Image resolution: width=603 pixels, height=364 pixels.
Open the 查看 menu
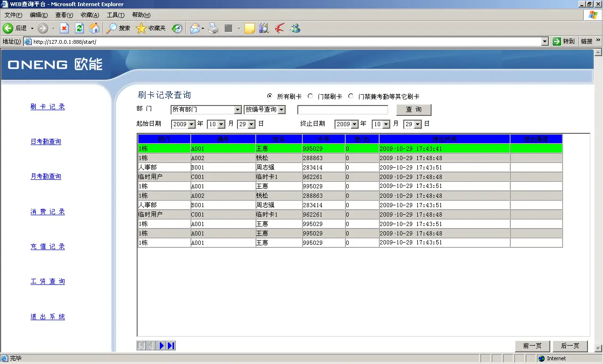64,15
